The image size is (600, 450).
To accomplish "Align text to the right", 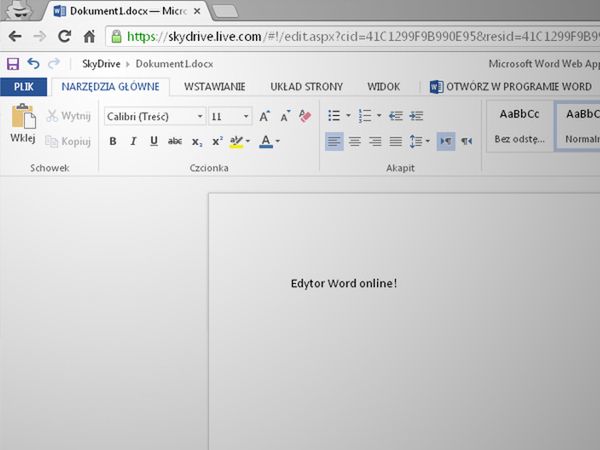I will [375, 142].
